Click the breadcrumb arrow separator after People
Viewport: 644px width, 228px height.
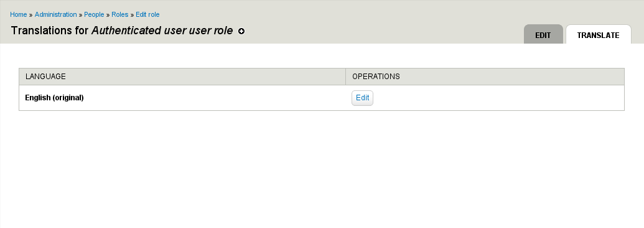click(108, 15)
